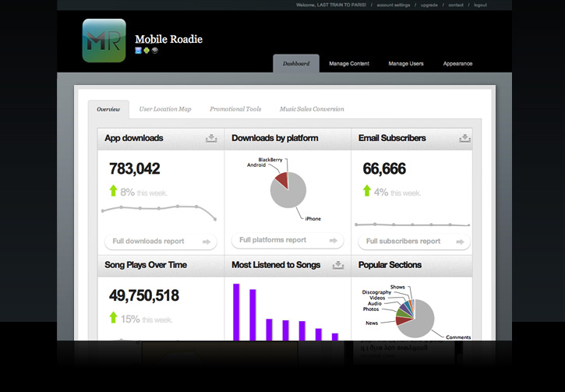Open Full downloads report
565x392 pixels.
click(161, 242)
